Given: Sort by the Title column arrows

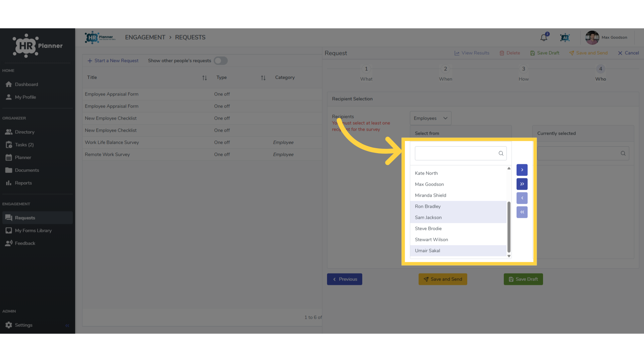Looking at the screenshot, I should [x=205, y=78].
